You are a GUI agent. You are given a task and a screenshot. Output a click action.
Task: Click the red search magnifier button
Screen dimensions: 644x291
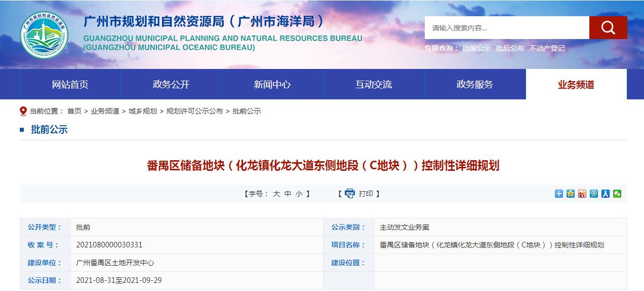[608, 27]
